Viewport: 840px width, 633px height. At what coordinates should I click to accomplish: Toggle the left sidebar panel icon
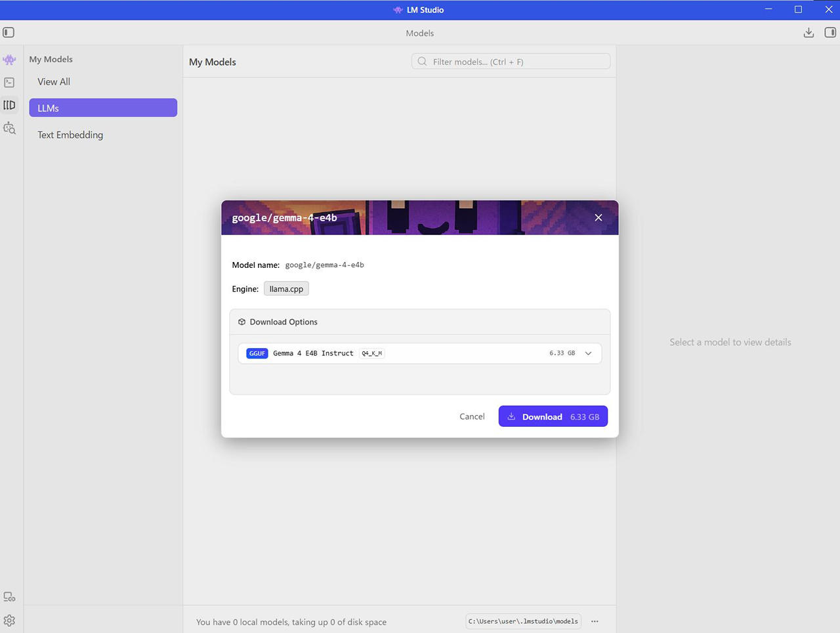tap(9, 32)
